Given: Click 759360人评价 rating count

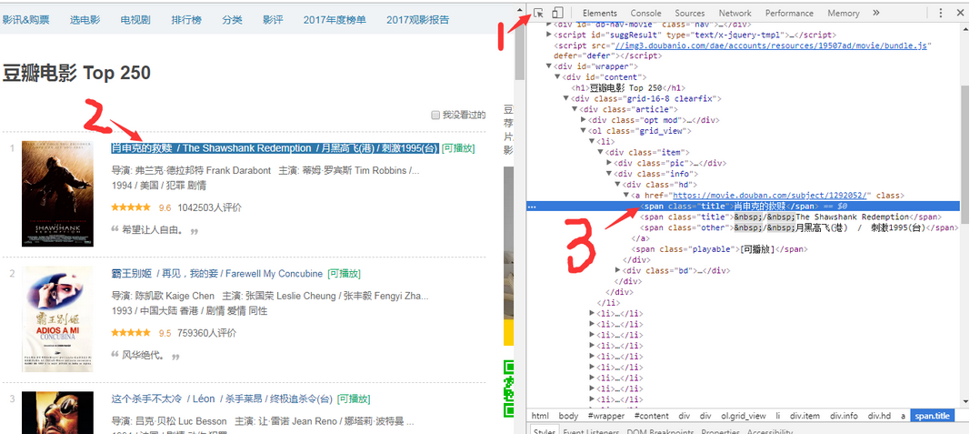Looking at the screenshot, I should point(207,333).
